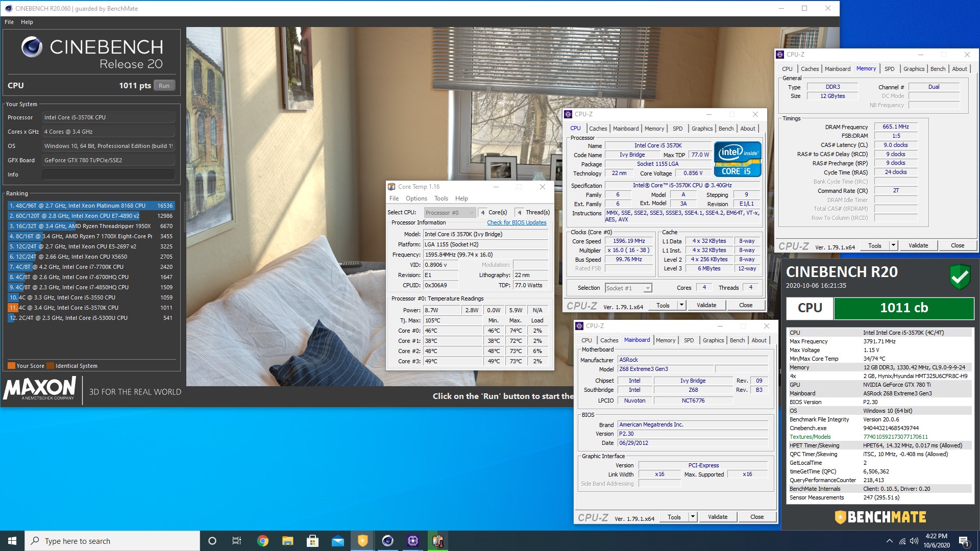Click the Windows Start button
Screen dimensions: 980x551
12,541
